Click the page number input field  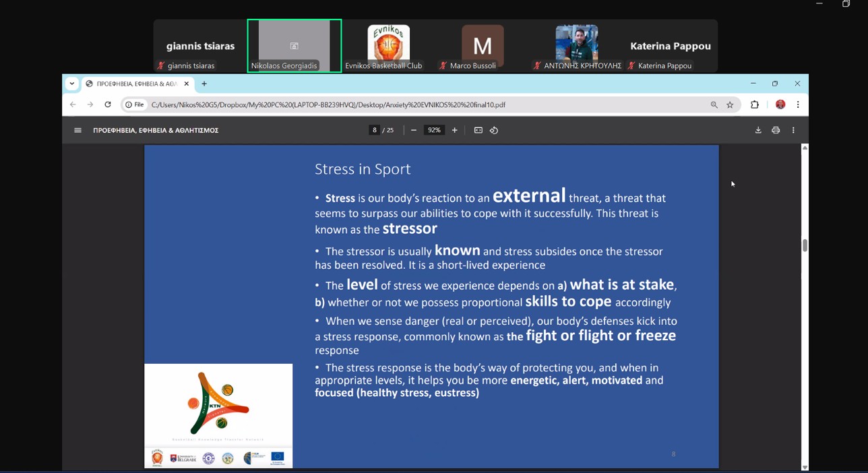(x=375, y=130)
